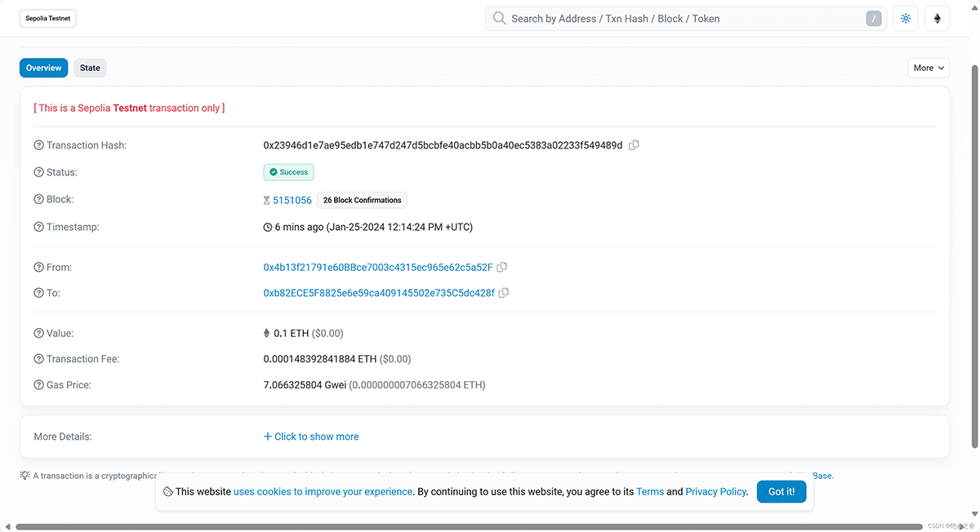Switch to the State tab
Viewport: 980px width, 532px height.
tap(90, 68)
